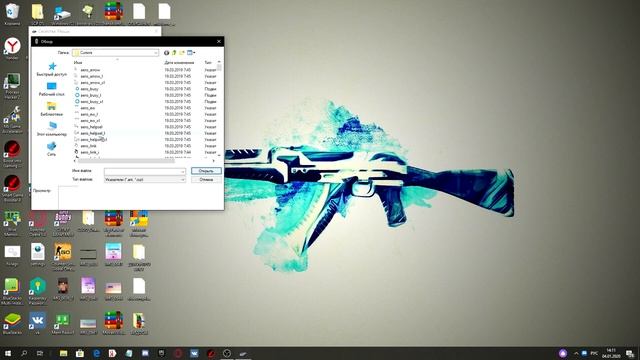The width and height of the screenshot is (640, 360).
Task: Open the Recycle Bin desktop icon
Action: 12,13
